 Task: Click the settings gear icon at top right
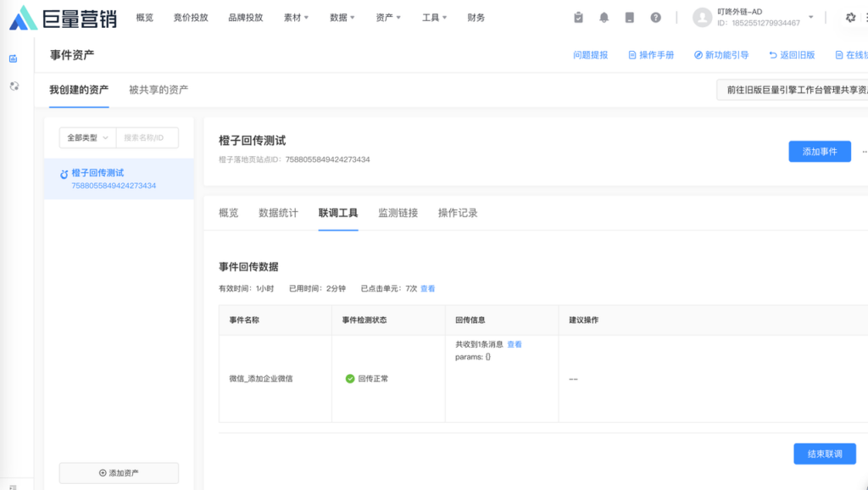pos(850,17)
